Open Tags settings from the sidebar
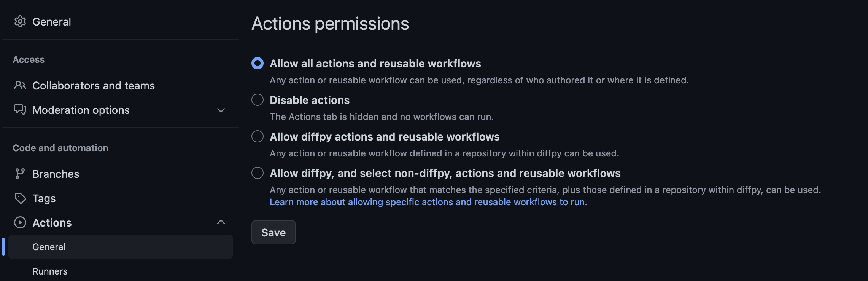The image size is (868, 281). click(44, 198)
